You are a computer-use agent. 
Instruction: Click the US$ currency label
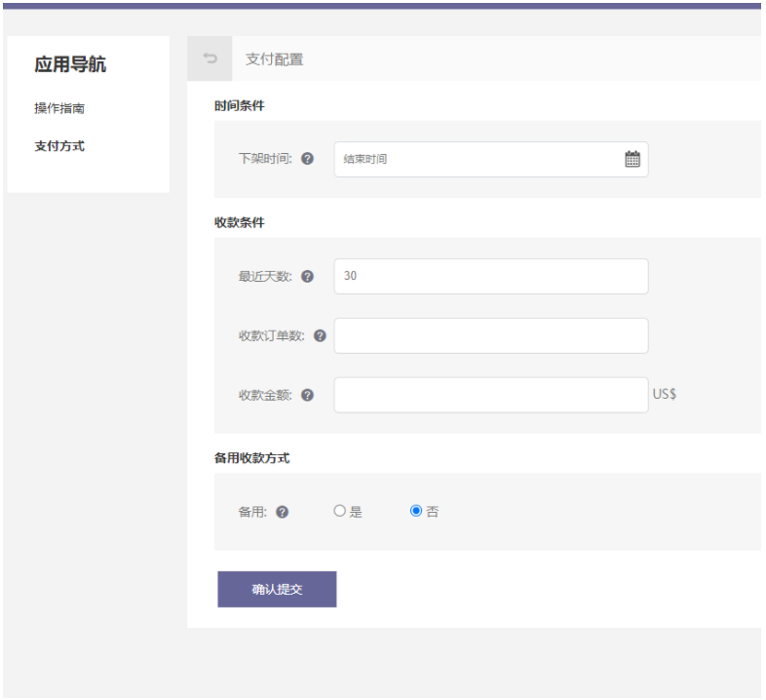(x=665, y=395)
